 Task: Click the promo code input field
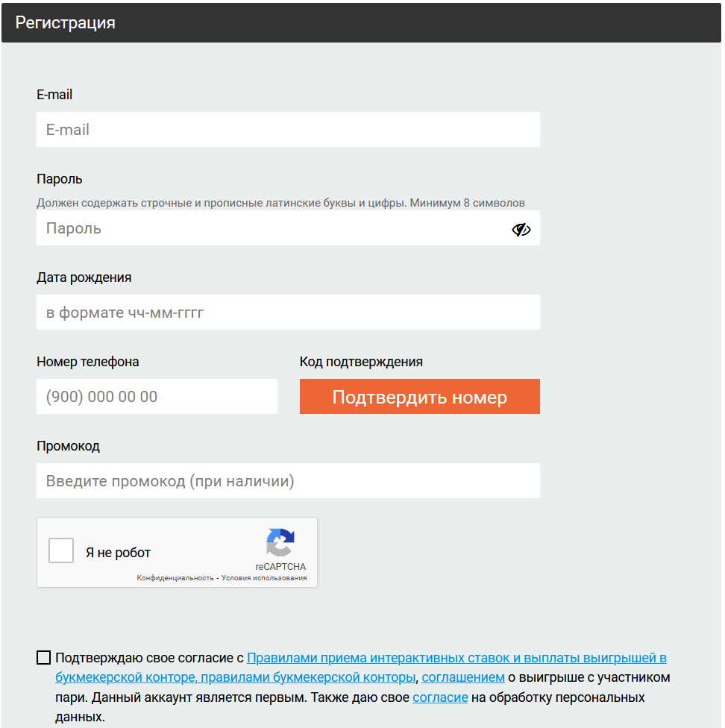click(288, 480)
